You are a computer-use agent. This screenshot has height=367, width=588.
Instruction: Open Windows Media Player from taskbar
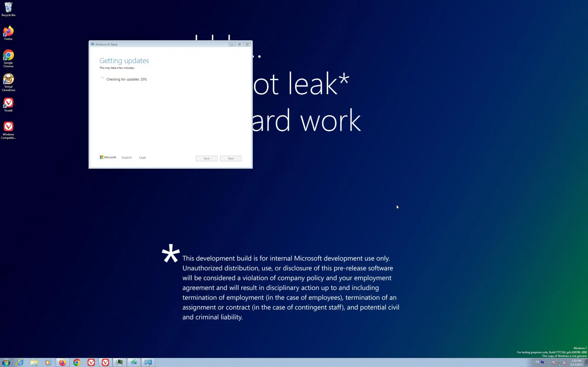48,362
